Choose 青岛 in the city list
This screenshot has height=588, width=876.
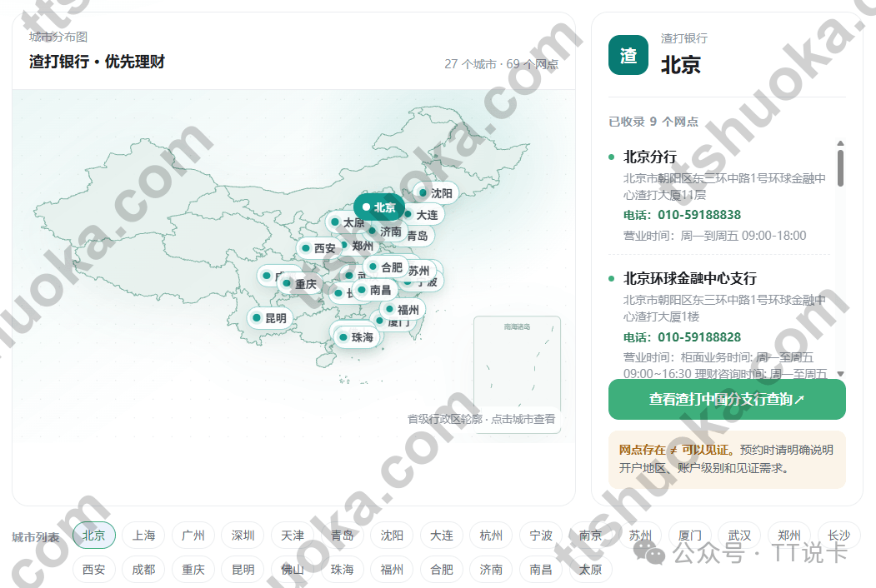(343, 536)
